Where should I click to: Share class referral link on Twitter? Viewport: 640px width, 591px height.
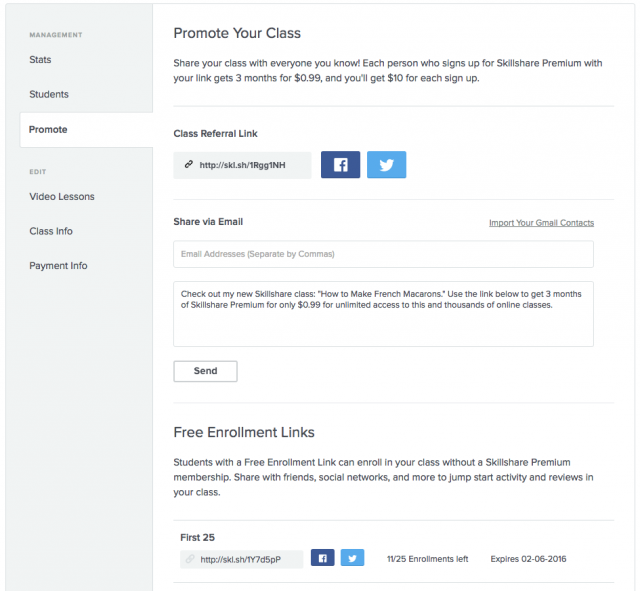pos(386,165)
